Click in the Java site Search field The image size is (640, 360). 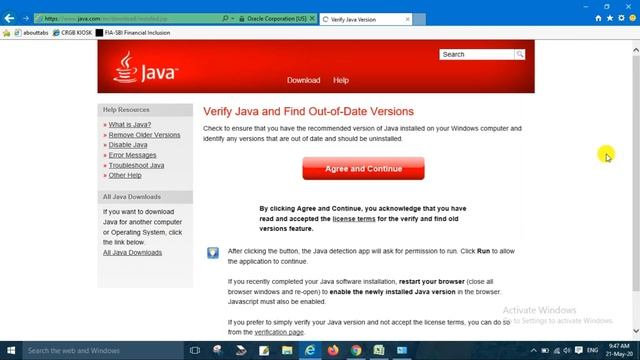[476, 54]
